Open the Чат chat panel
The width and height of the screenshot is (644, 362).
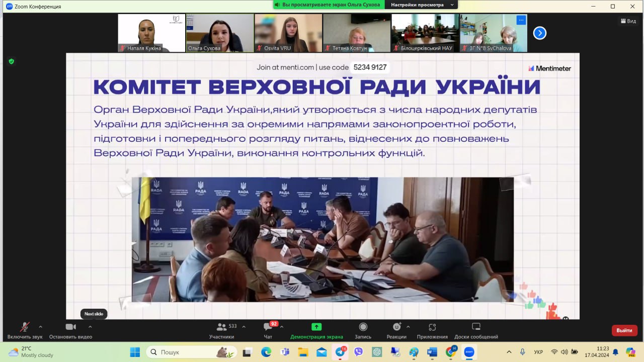pos(268,331)
